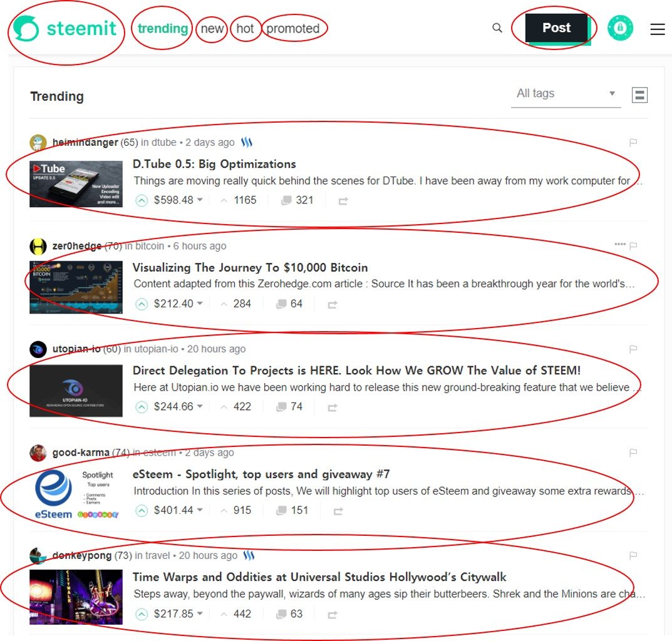
Task: Switch to the hot tab
Action: coord(246,28)
